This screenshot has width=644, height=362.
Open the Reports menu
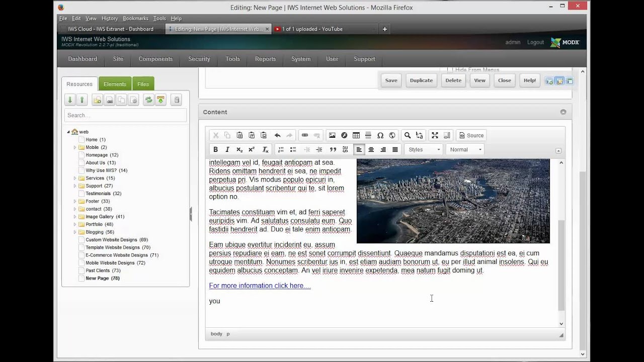coord(265,59)
